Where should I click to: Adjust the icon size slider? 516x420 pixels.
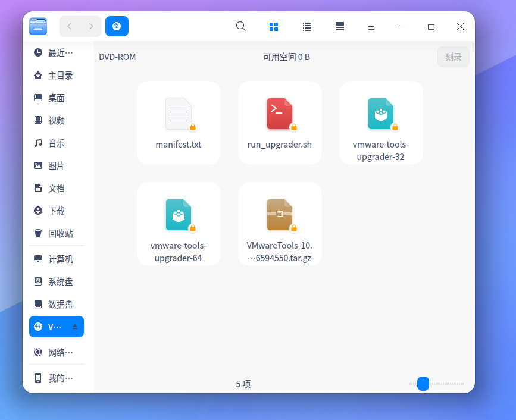423,384
